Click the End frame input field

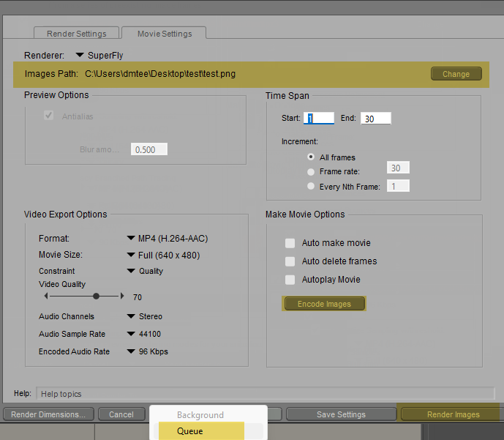coord(375,119)
